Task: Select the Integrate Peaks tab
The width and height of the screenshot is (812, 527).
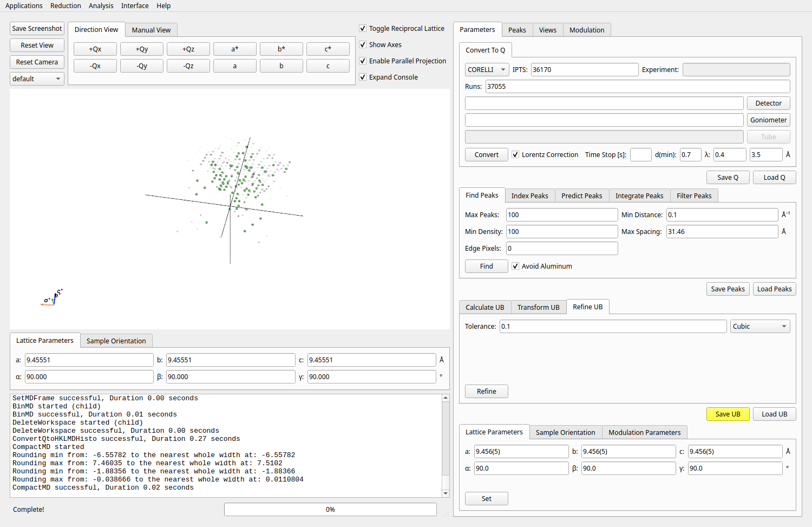Action: pos(639,196)
